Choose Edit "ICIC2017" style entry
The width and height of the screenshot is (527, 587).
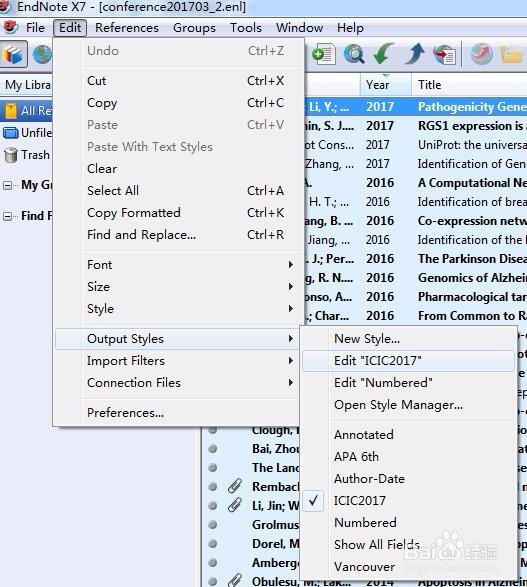(x=408, y=361)
